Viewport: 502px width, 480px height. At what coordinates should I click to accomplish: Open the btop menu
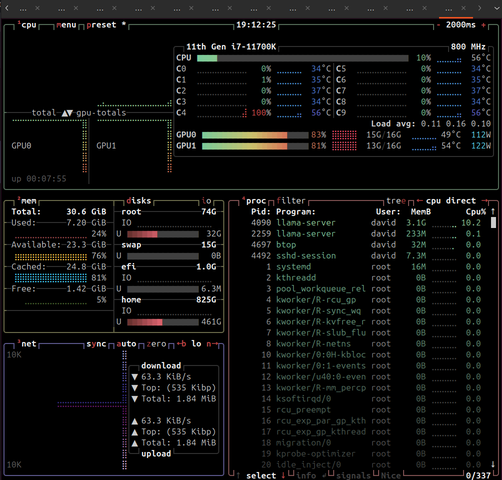pyautogui.click(x=66, y=25)
